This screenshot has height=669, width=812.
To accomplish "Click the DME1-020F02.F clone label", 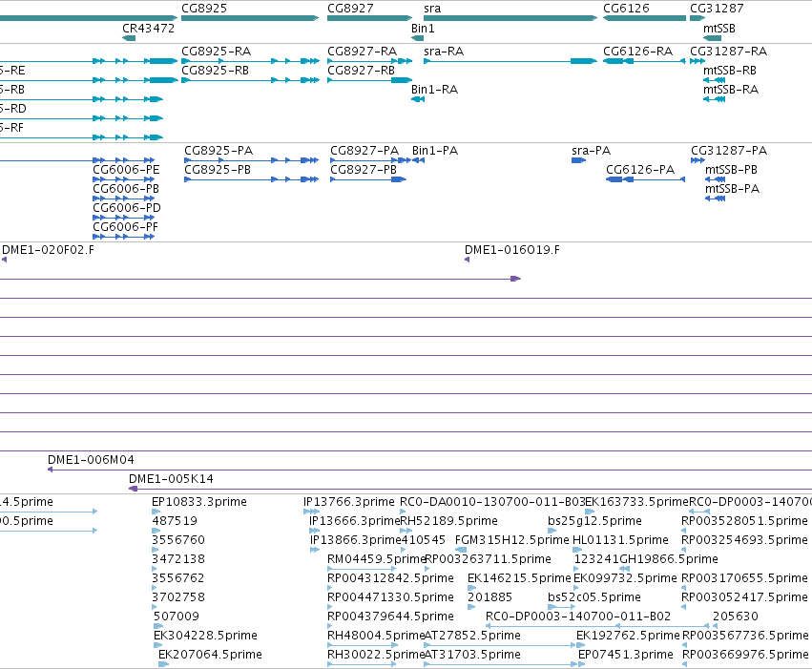I will click(48, 250).
